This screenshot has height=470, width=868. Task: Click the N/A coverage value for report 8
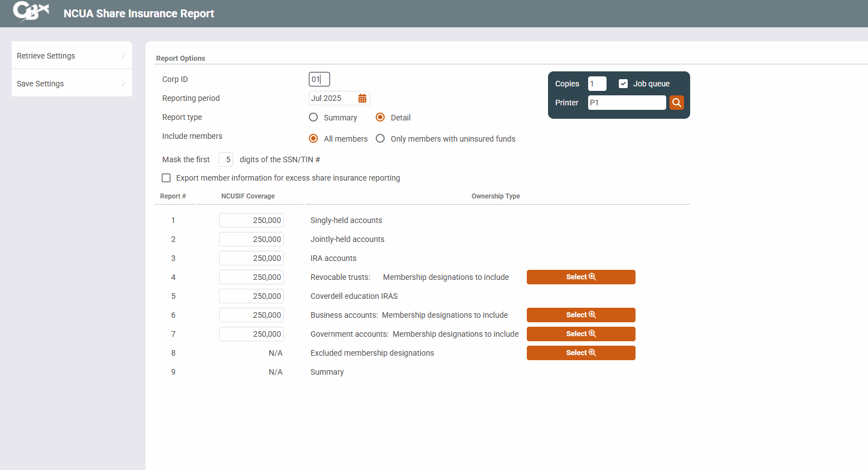[x=275, y=353]
